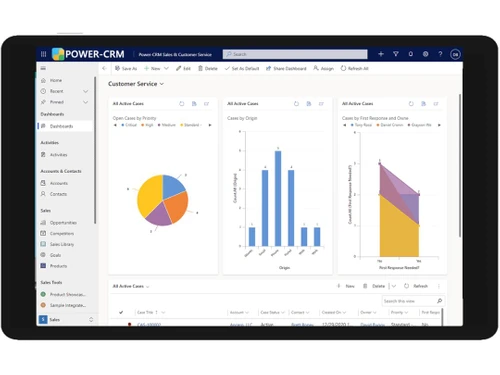Expand Pinned in the sidebar
This screenshot has width=500, height=375.
point(86,102)
